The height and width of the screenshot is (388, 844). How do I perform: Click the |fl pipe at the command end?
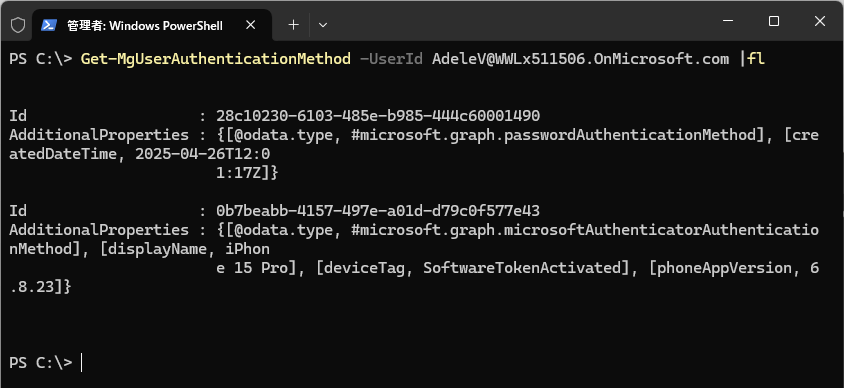coord(751,59)
